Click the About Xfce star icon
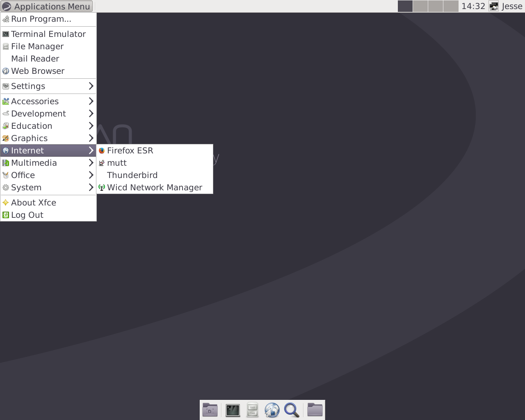Viewport: 525px width, 420px height. point(6,203)
